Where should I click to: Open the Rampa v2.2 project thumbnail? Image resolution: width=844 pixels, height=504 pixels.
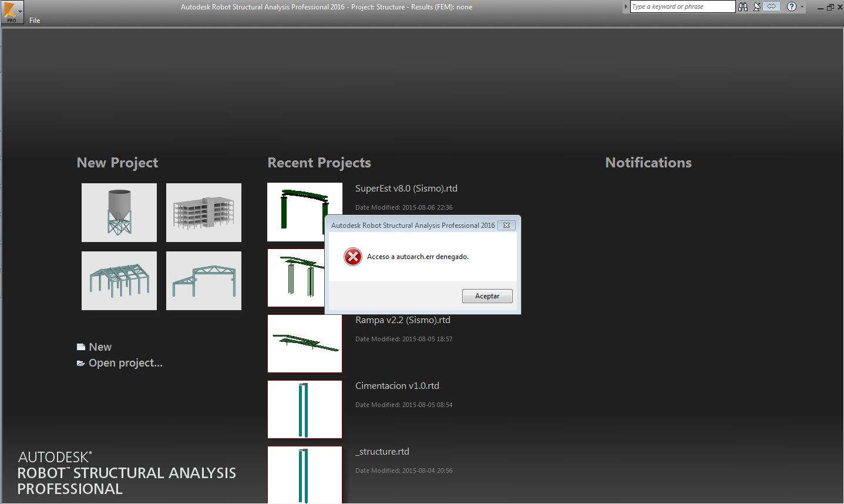pyautogui.click(x=305, y=344)
